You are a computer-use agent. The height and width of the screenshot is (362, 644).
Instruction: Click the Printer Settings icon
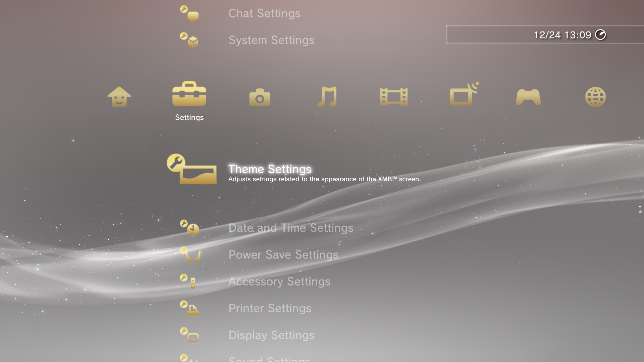tap(190, 308)
